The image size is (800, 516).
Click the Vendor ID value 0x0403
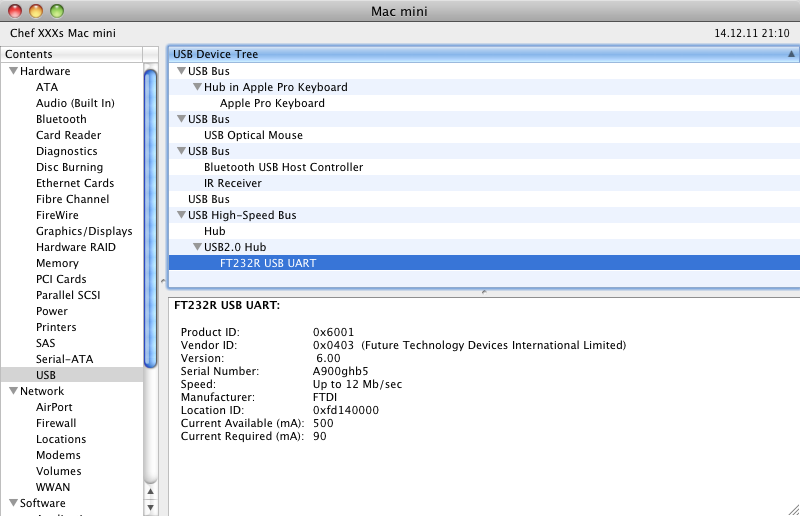[x=333, y=345]
